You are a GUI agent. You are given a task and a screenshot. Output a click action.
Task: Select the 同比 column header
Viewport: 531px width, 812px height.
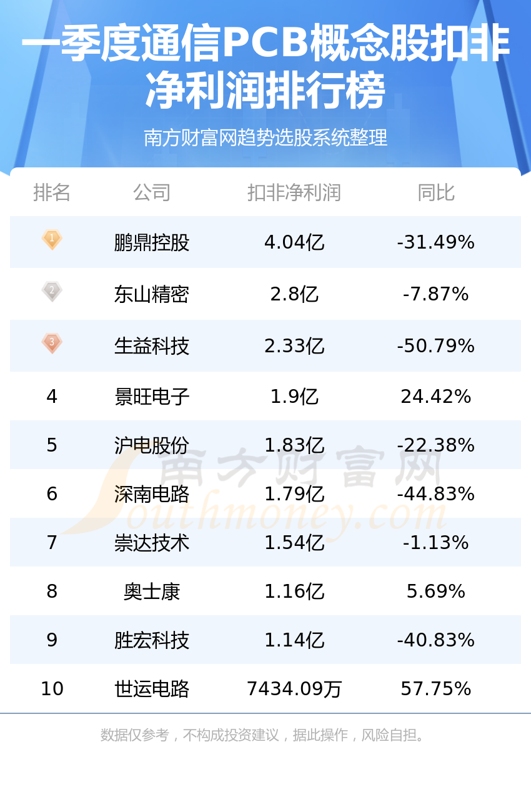[436, 192]
